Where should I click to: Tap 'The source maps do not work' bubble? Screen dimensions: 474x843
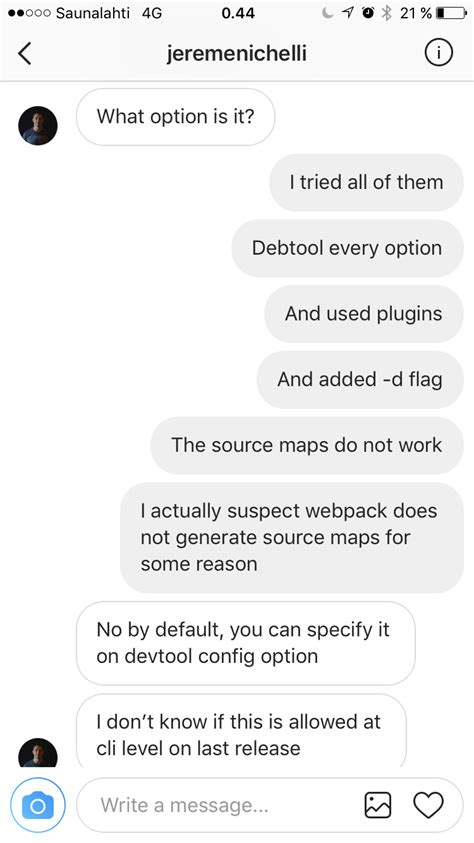click(x=307, y=445)
